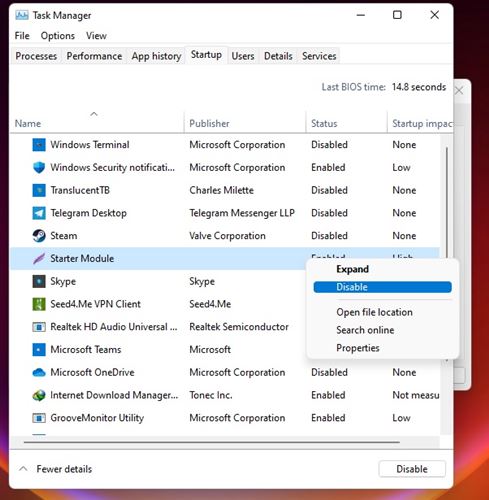Select the Microsoft OneDrive cloud icon
Viewport: 489px width, 500px height.
[39, 372]
